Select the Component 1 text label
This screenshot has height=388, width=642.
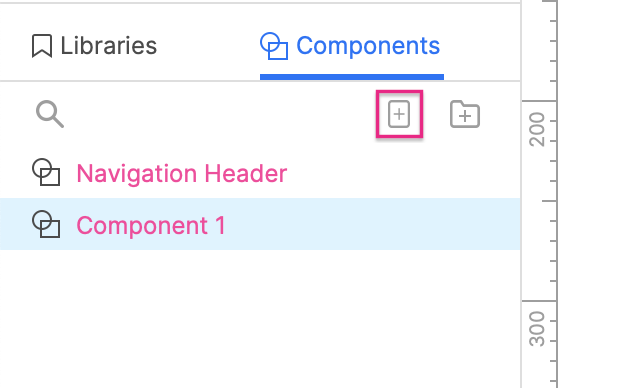tap(151, 225)
